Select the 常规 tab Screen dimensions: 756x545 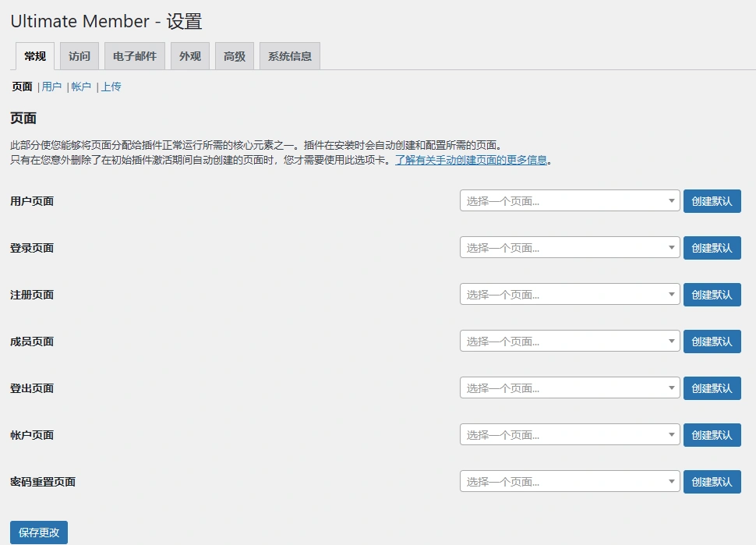[x=34, y=55]
